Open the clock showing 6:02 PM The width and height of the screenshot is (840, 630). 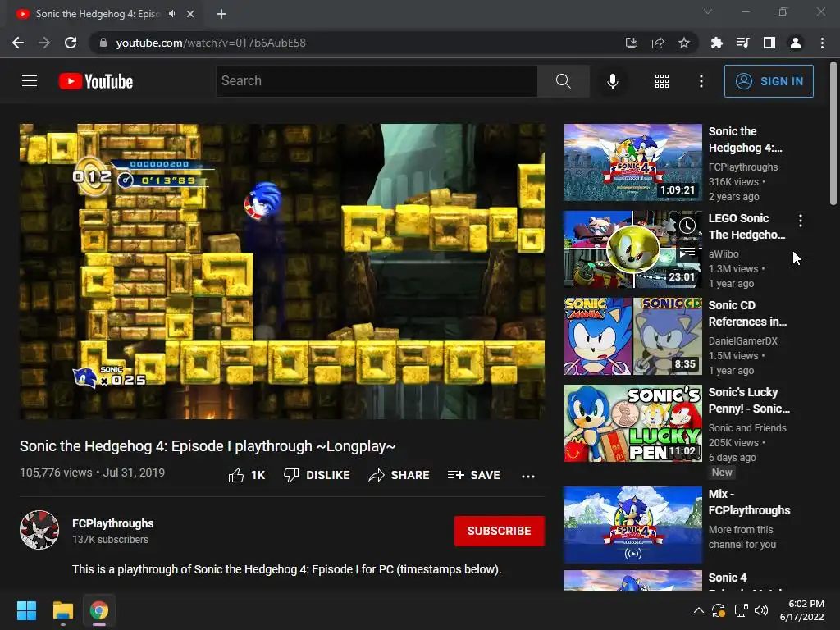click(801, 610)
